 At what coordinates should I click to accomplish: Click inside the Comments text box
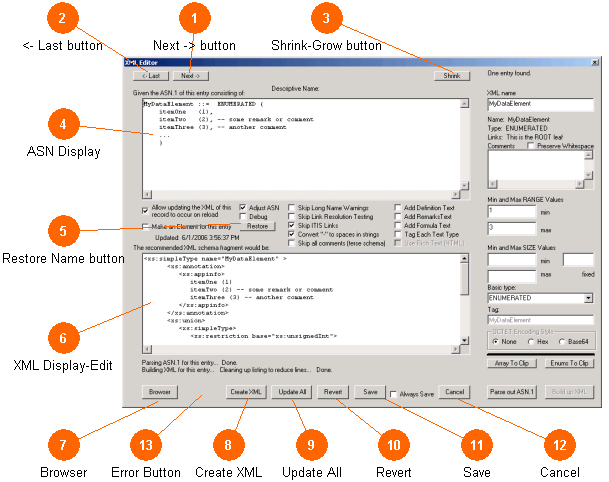point(536,165)
